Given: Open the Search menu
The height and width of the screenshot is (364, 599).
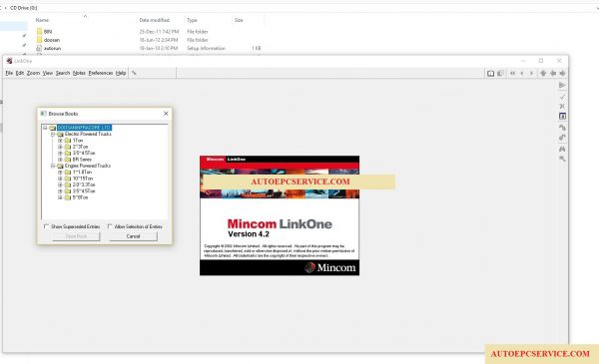Looking at the screenshot, I should [63, 73].
